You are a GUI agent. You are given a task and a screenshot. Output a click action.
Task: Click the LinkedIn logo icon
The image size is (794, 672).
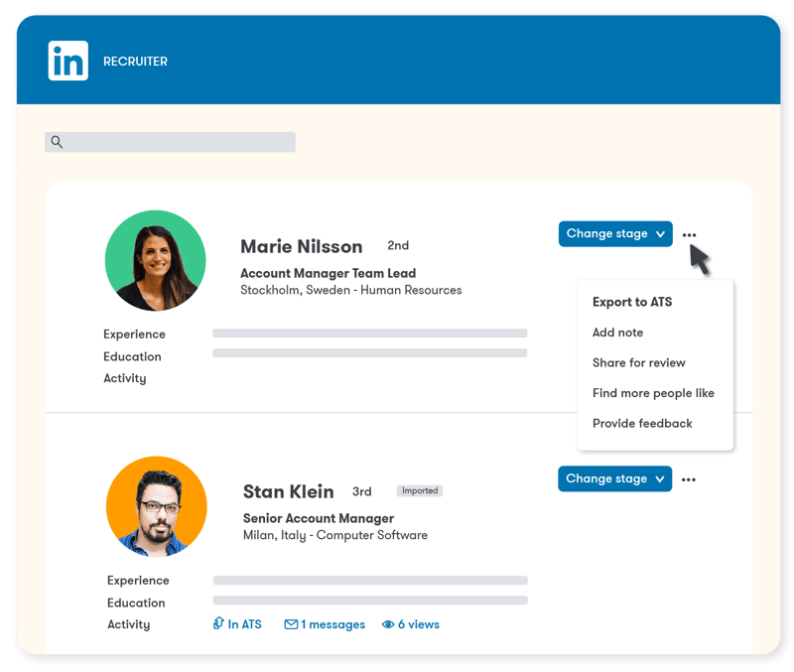pyautogui.click(x=67, y=61)
